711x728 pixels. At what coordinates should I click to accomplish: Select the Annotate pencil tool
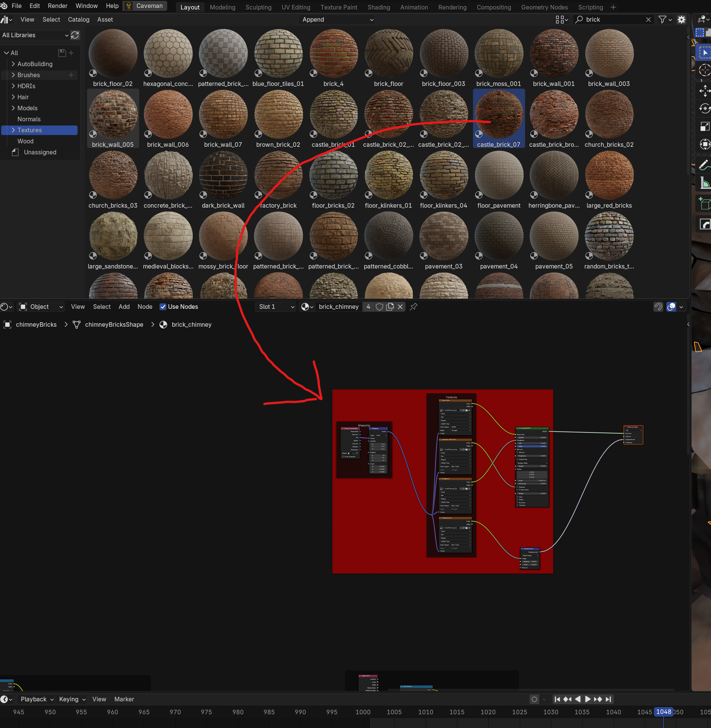click(705, 165)
